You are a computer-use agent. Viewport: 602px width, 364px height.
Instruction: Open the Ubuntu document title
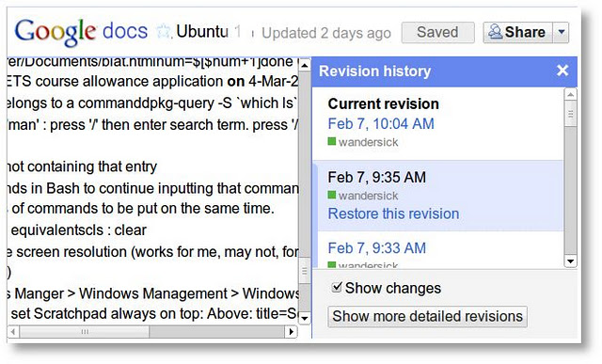tap(202, 31)
